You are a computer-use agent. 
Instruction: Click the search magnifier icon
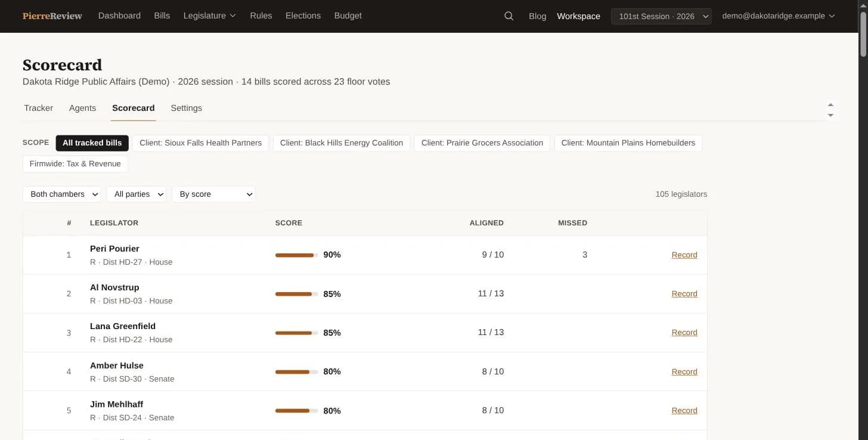[x=509, y=16]
